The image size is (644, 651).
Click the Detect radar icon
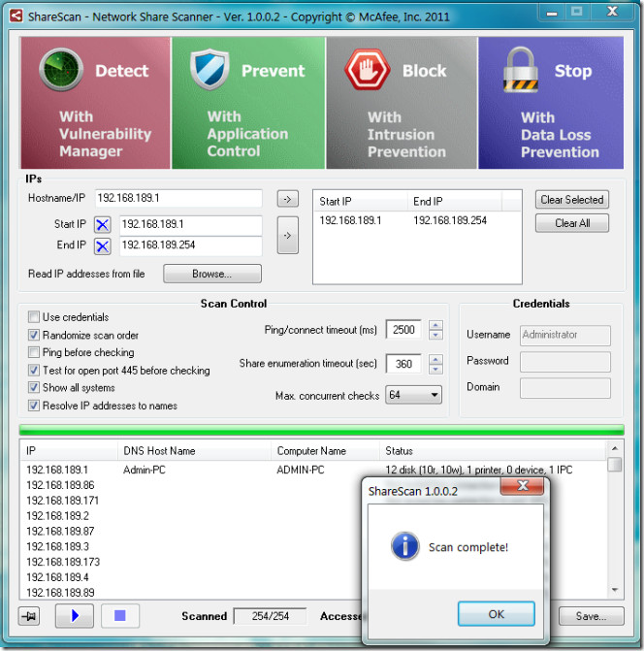61,69
